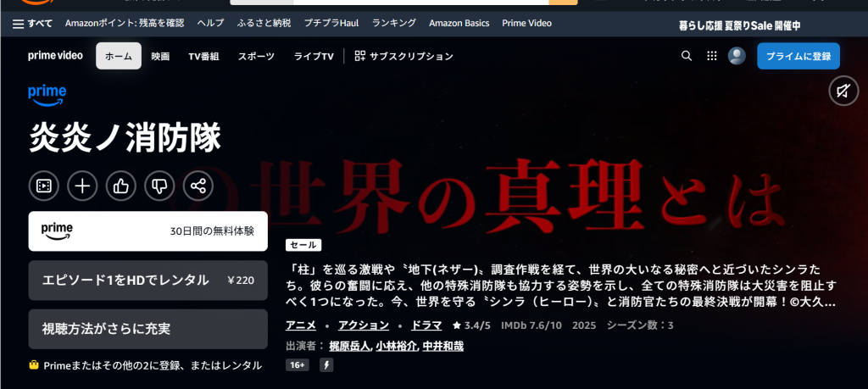Image resolution: width=868 pixels, height=389 pixels.
Task: Open ふるさと納税 link
Action: click(264, 23)
